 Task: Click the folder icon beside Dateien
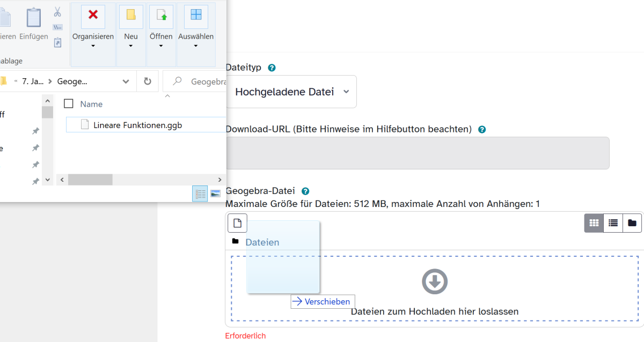[235, 241]
